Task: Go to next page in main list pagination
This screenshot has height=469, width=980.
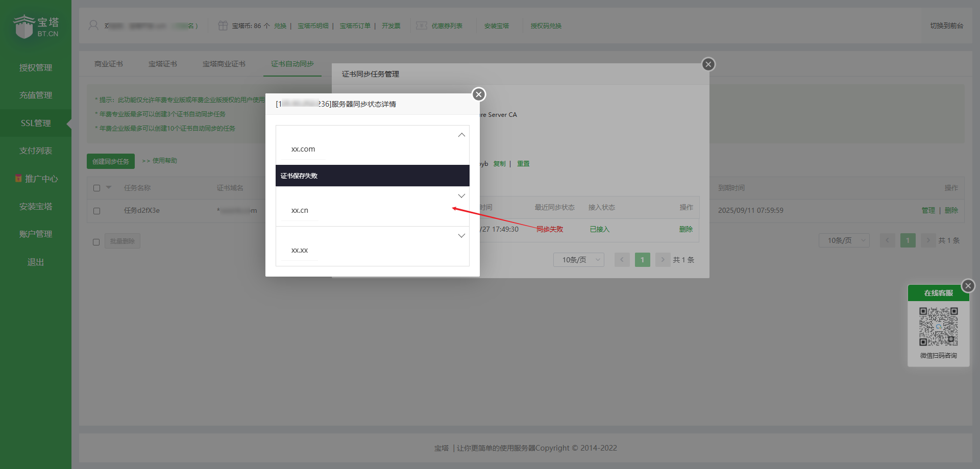Action: pyautogui.click(x=928, y=240)
